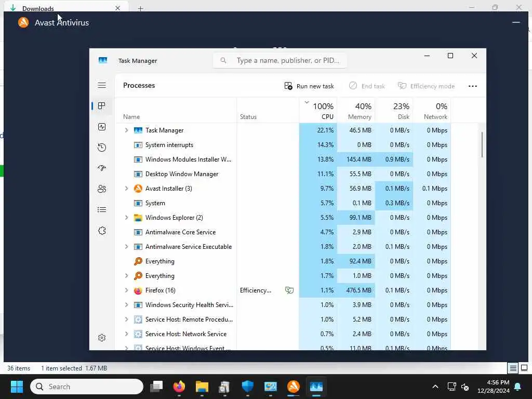This screenshot has height=399, width=532.
Task: Expand Service Host: Network Service row
Action: [x=127, y=334]
